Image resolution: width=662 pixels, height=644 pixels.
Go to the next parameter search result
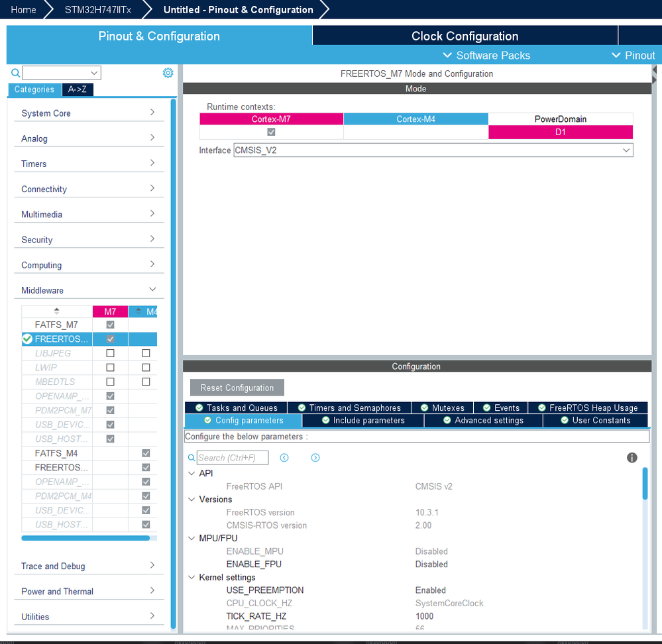pos(315,457)
